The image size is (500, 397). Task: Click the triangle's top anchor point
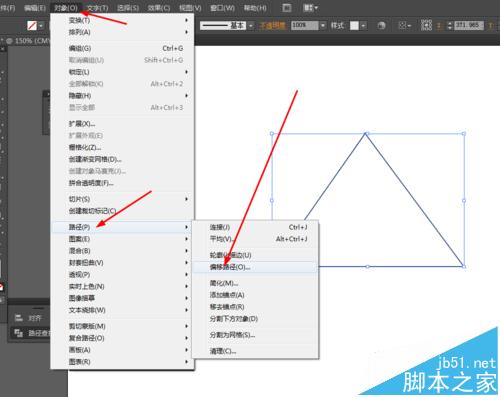tap(366, 133)
